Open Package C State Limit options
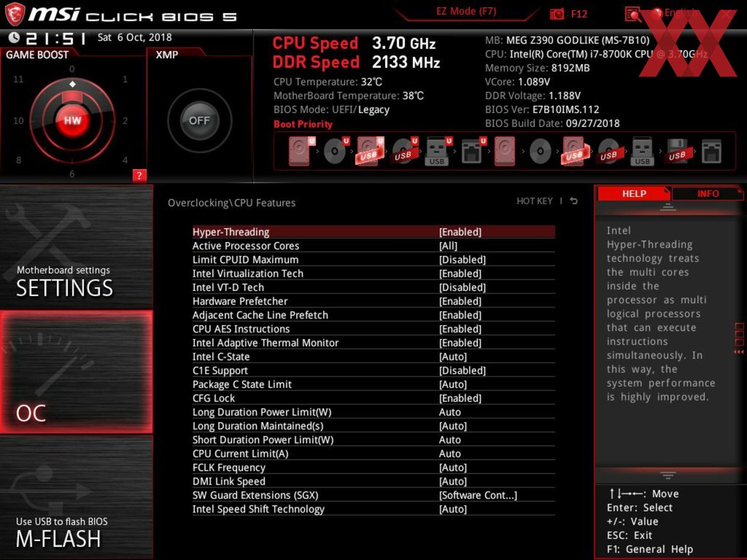The width and height of the screenshot is (747, 560). click(374, 384)
